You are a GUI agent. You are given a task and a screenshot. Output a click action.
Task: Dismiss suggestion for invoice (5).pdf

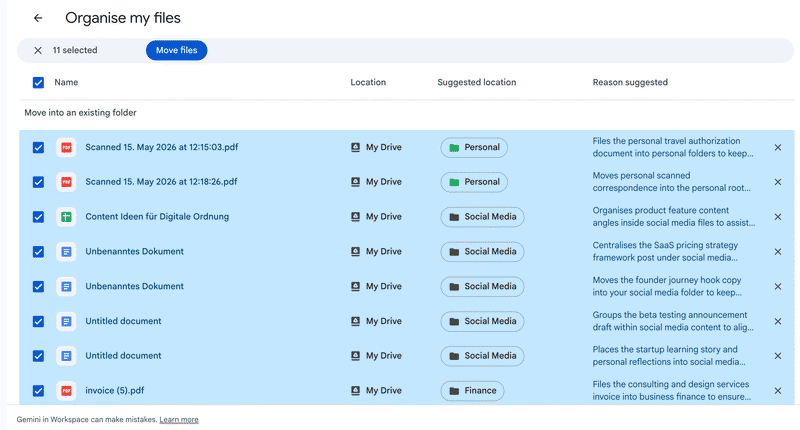coord(778,391)
